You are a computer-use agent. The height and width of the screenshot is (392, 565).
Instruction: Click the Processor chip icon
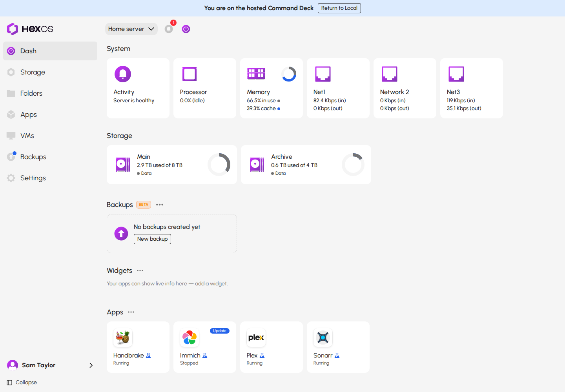click(190, 74)
